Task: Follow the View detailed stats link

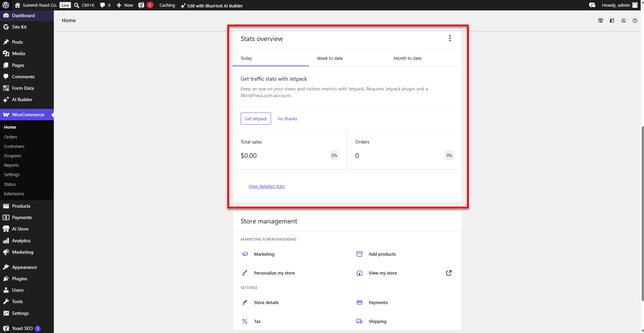Action: (x=267, y=186)
